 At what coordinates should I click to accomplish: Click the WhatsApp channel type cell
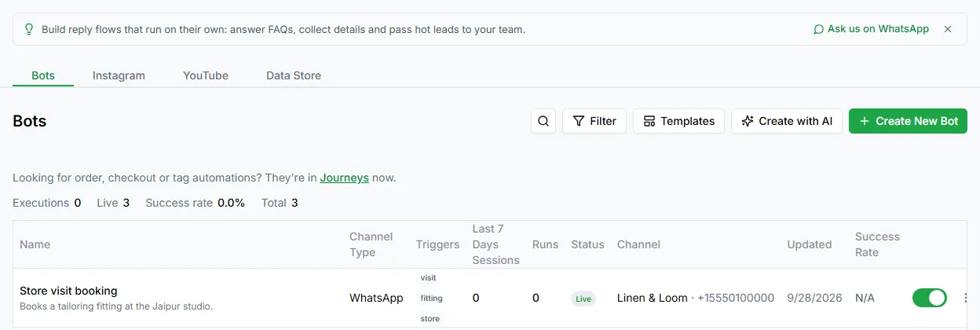pyautogui.click(x=376, y=298)
